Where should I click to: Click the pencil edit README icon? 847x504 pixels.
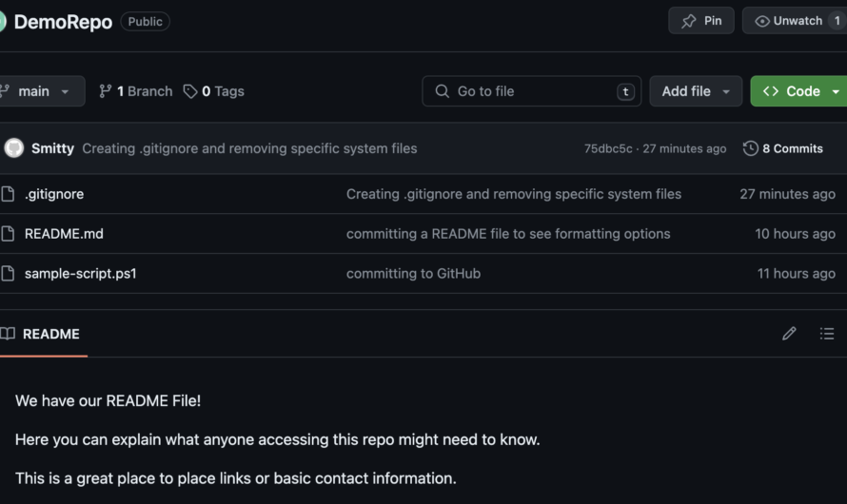click(789, 334)
